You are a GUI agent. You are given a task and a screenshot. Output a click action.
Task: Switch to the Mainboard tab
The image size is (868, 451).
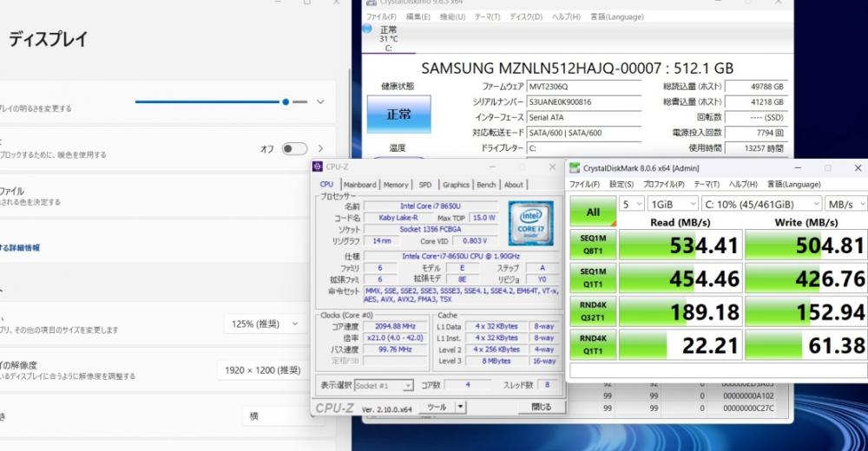359,184
